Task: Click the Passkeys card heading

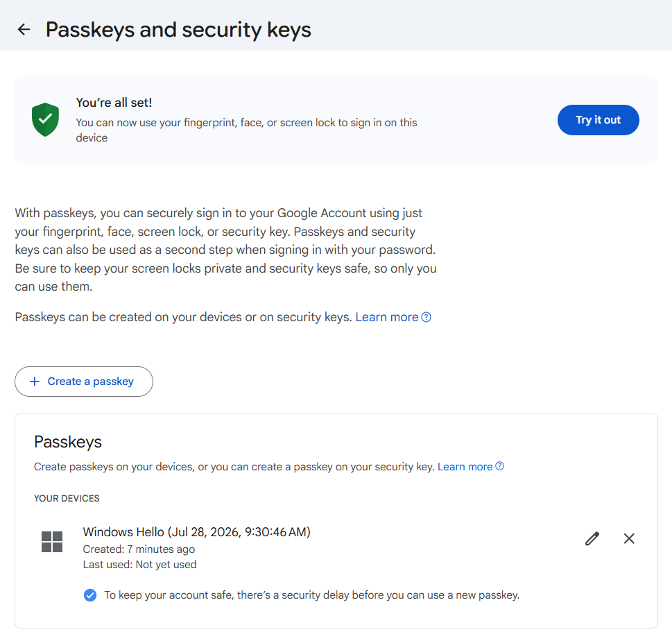Action: pos(68,442)
